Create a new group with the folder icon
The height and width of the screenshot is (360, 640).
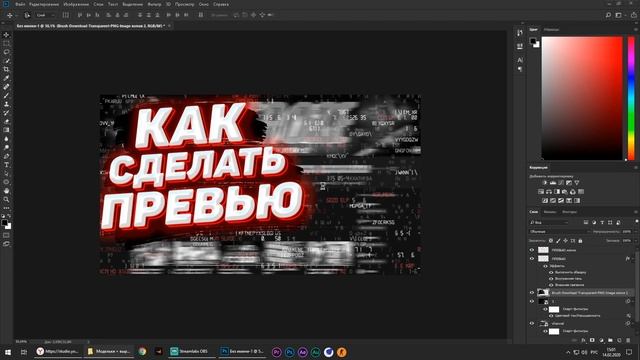(x=610, y=340)
